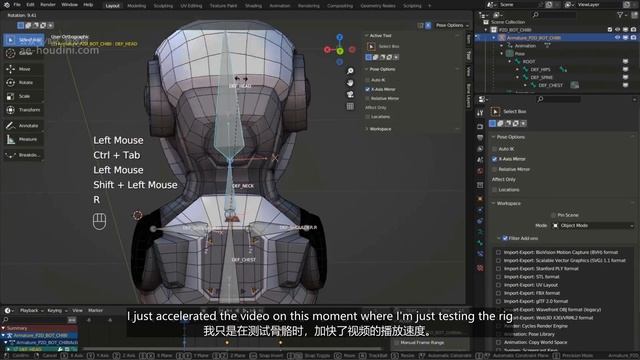
Task: Open the Marker menu in timeline
Action: coord(96,311)
